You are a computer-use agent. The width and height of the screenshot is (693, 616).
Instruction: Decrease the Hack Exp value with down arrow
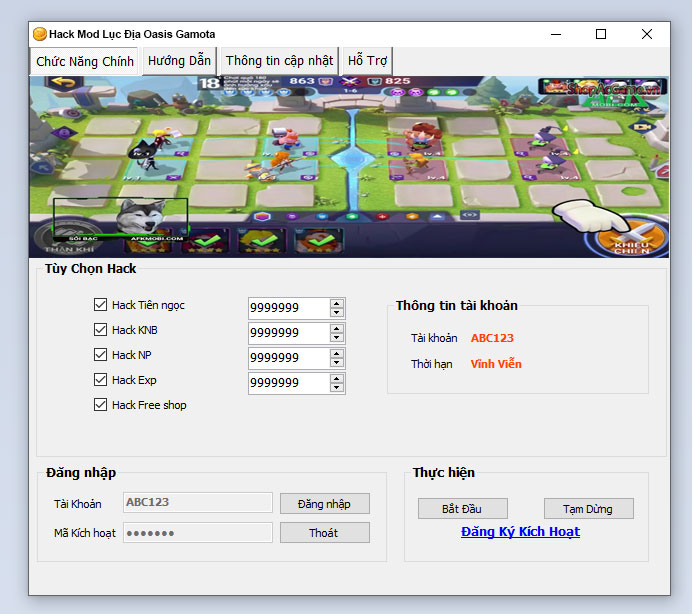tap(337, 388)
